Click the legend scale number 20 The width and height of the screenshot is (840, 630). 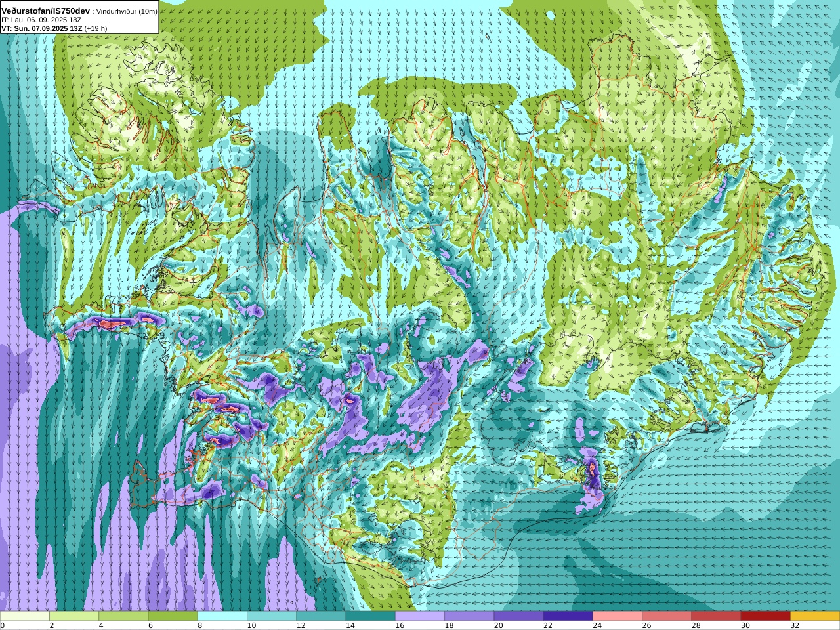click(x=499, y=625)
